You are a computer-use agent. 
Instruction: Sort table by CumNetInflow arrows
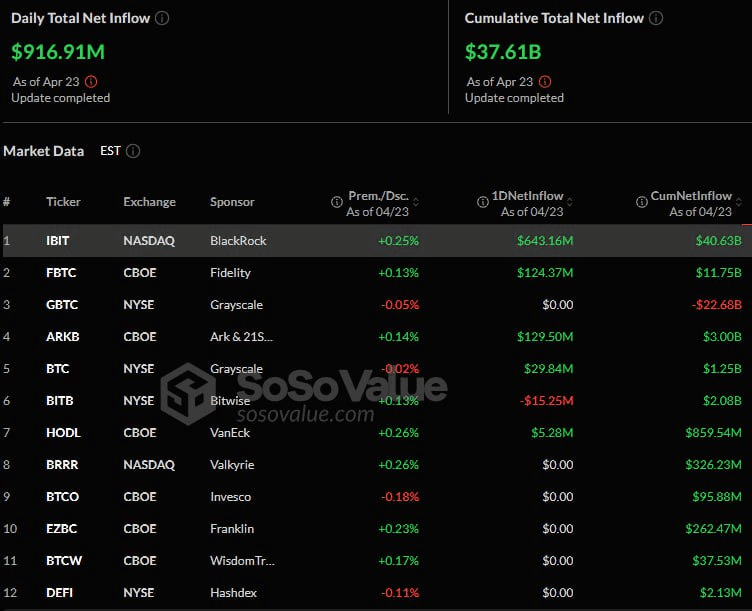pyautogui.click(x=739, y=202)
